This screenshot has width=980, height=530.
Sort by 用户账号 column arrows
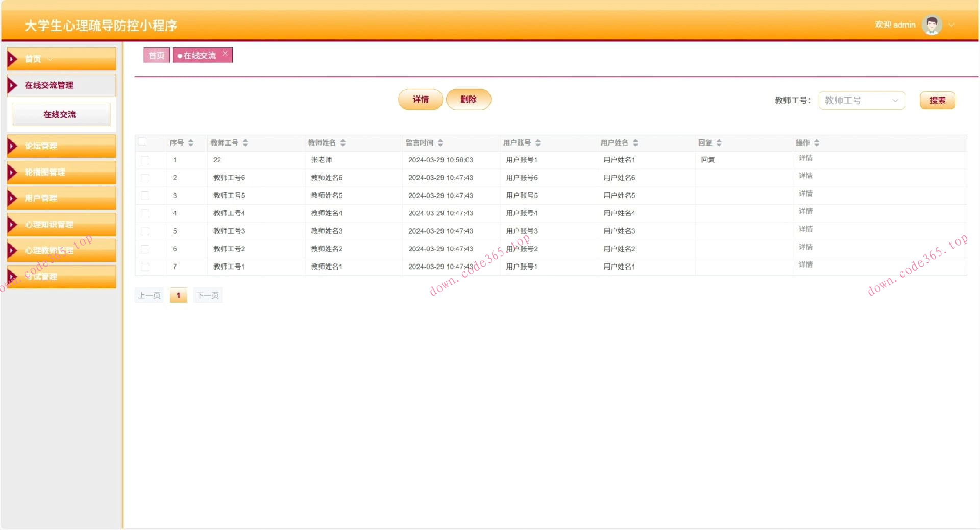538,143
